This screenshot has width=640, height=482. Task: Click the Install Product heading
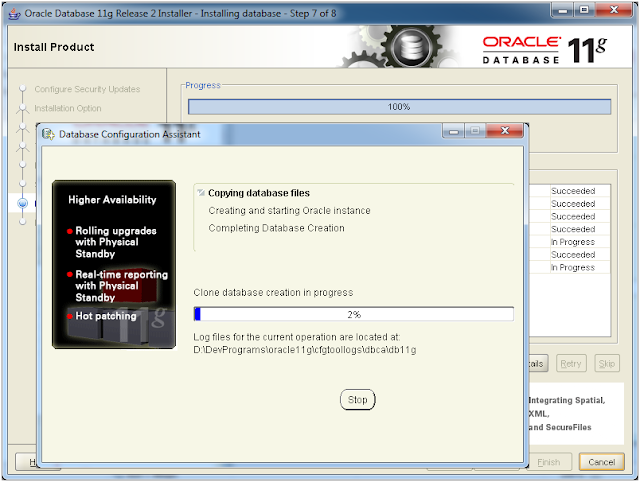54,47
